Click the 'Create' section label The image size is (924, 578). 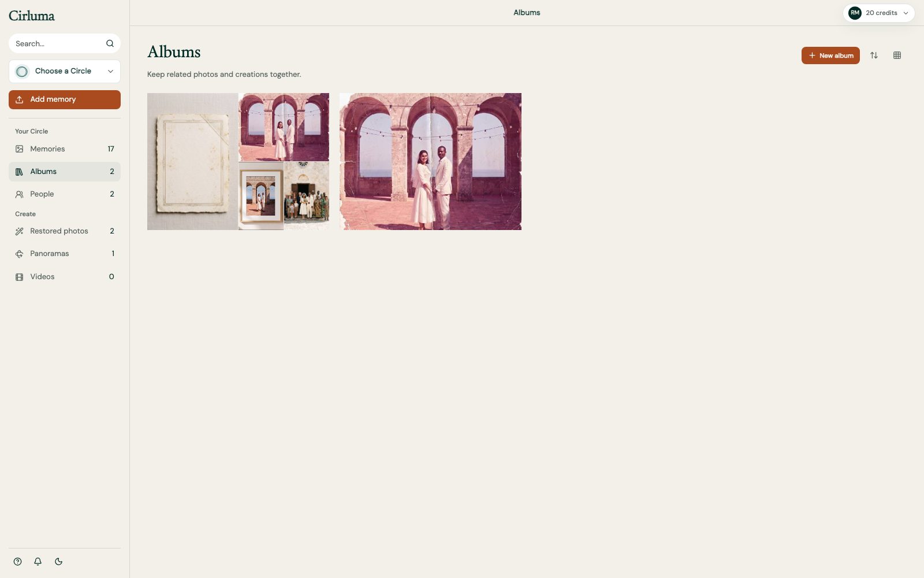25,214
